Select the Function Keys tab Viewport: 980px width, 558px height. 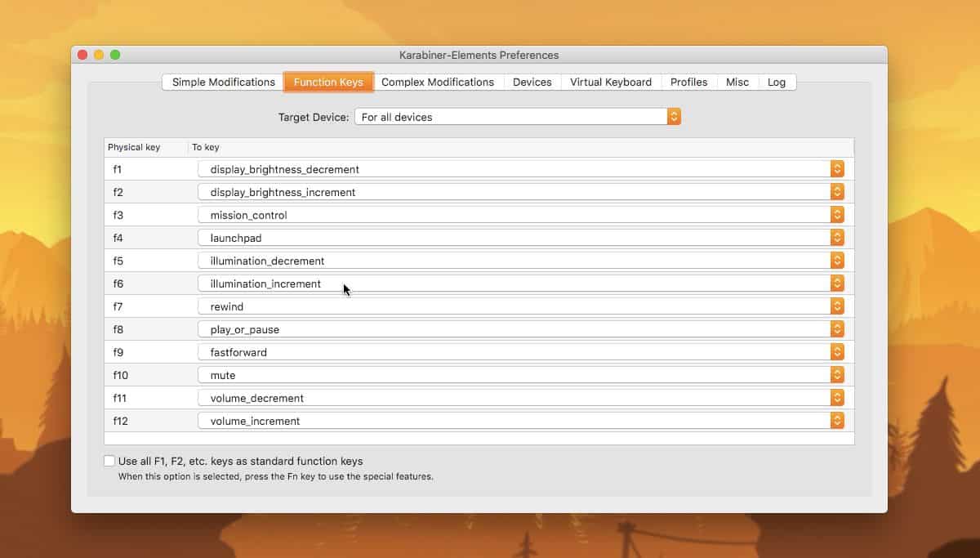click(328, 82)
